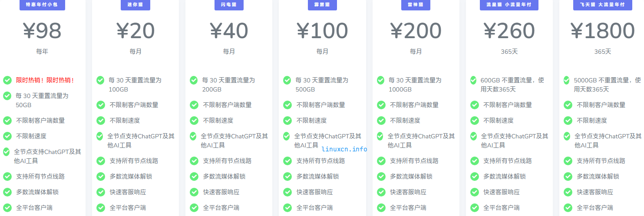Choose the 雷神猫 plan badge
Image resolution: width=644 pixels, height=216 pixels.
[x=416, y=5]
